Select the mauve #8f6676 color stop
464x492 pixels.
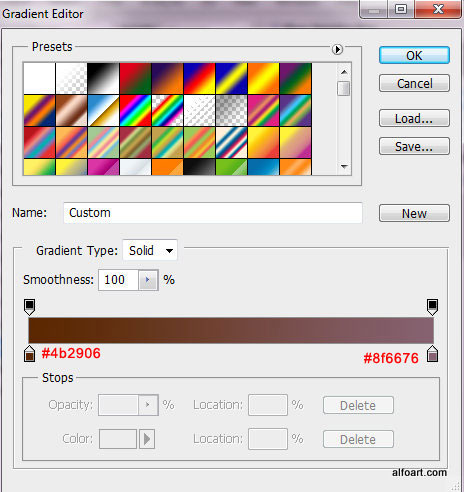pyautogui.click(x=432, y=354)
